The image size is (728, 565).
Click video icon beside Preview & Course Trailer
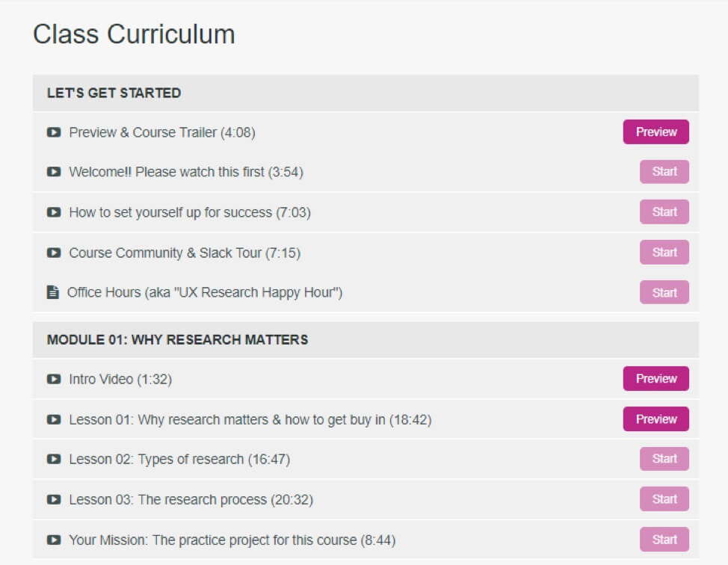(54, 132)
